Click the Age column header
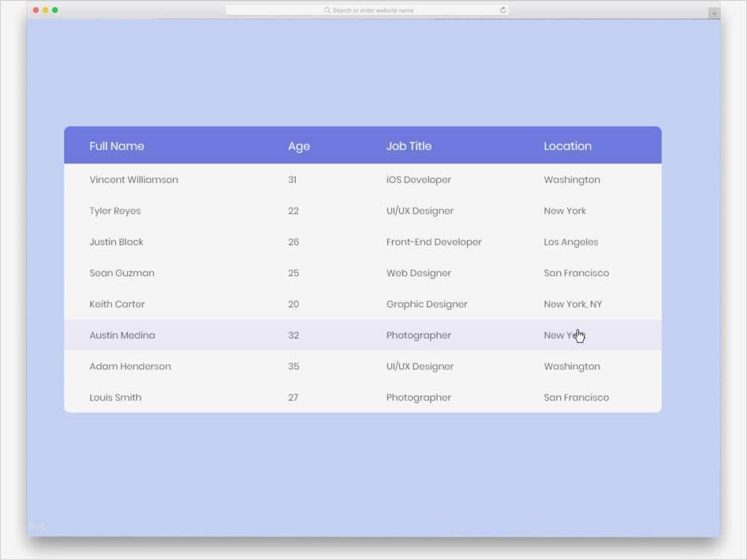 pyautogui.click(x=299, y=146)
